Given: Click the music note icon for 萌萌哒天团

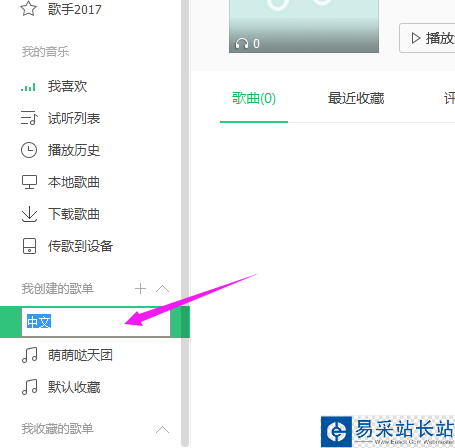Looking at the screenshot, I should pos(29,355).
